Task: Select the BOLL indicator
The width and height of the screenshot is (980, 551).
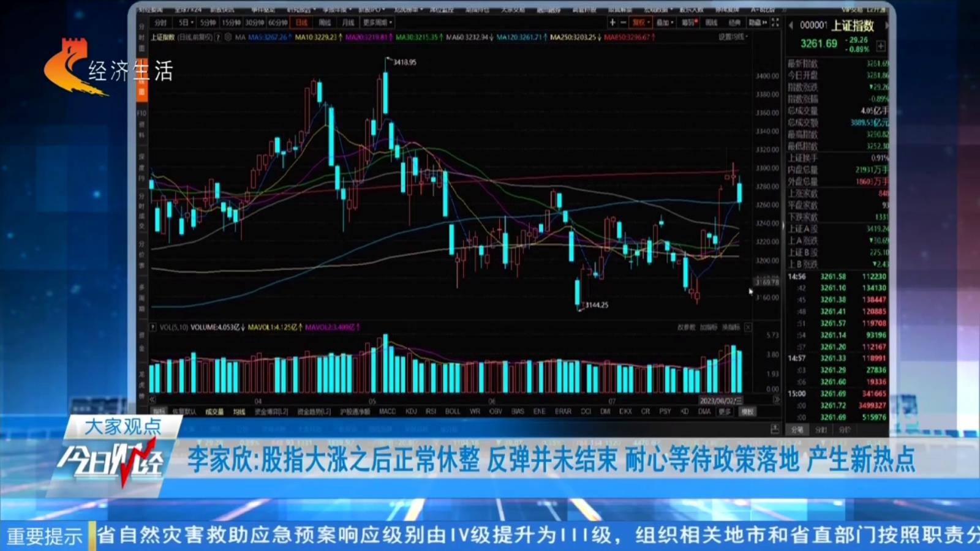Action: 452,412
